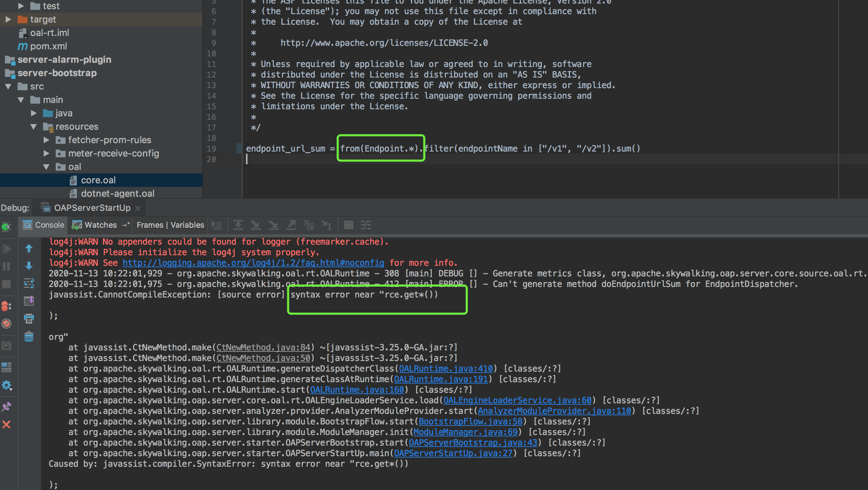868x490 pixels.
Task: Click the Rerun debug bug icon
Action: pos(6,227)
